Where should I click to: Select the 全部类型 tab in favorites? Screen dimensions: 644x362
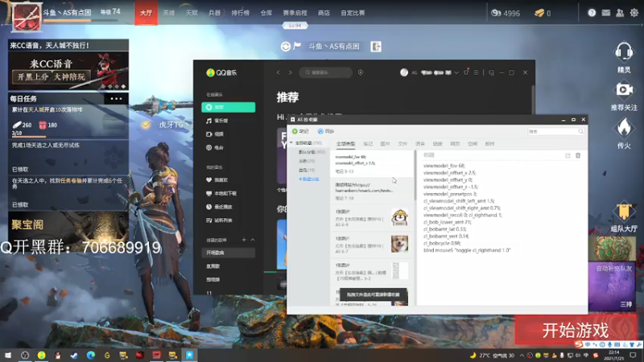pos(345,144)
